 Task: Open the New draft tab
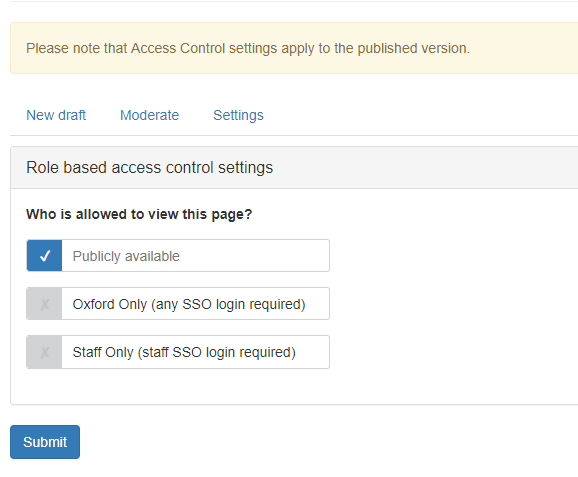[56, 115]
